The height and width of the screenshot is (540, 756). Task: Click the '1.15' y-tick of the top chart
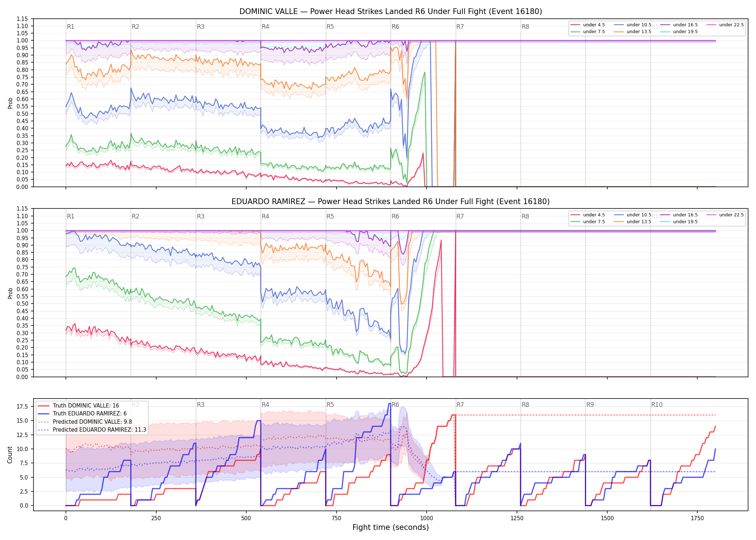(x=22, y=19)
